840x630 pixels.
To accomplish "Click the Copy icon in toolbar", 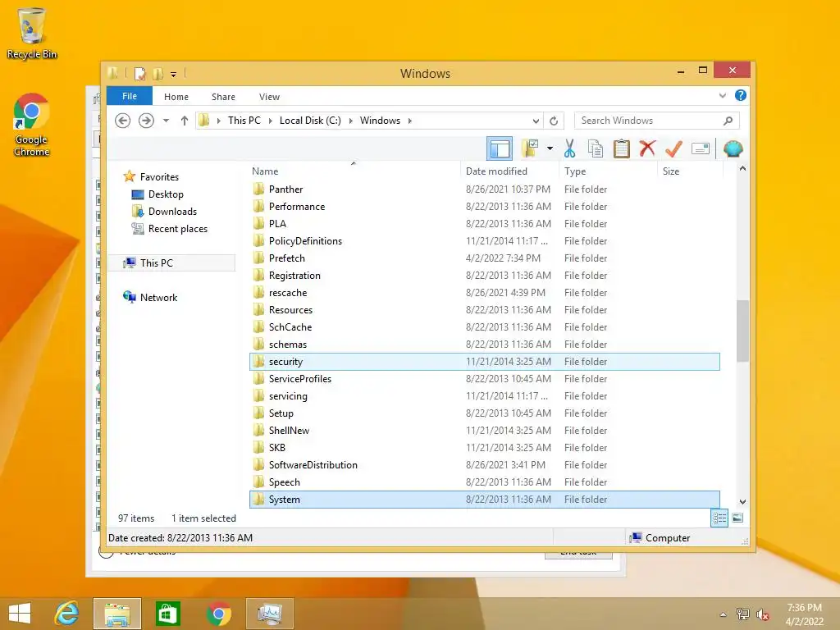I will coord(596,148).
